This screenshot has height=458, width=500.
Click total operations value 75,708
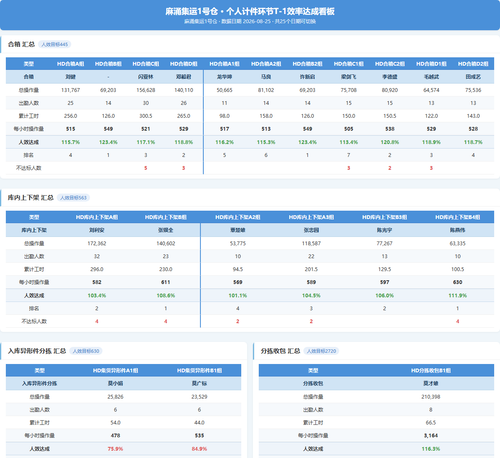(x=349, y=90)
